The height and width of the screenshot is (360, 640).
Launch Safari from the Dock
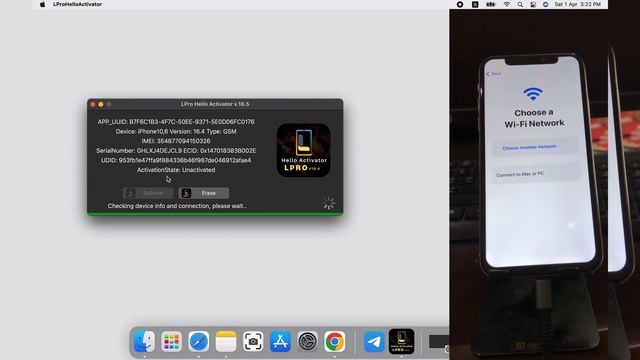199,341
